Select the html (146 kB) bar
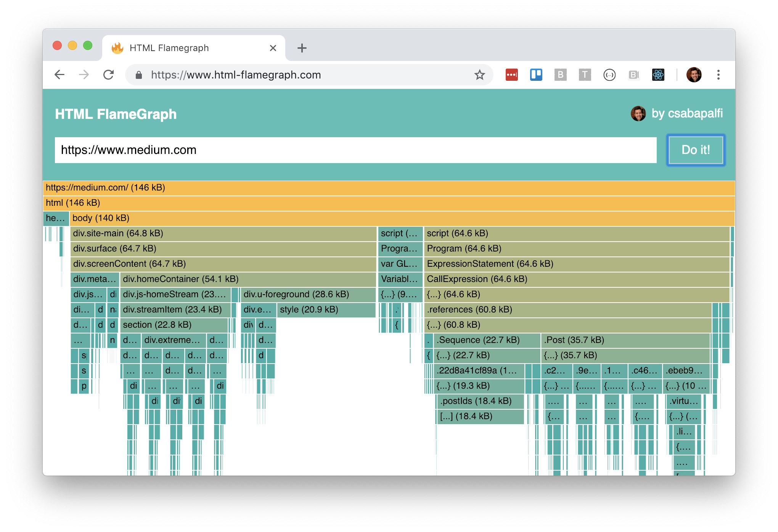The image size is (778, 532). [389, 203]
